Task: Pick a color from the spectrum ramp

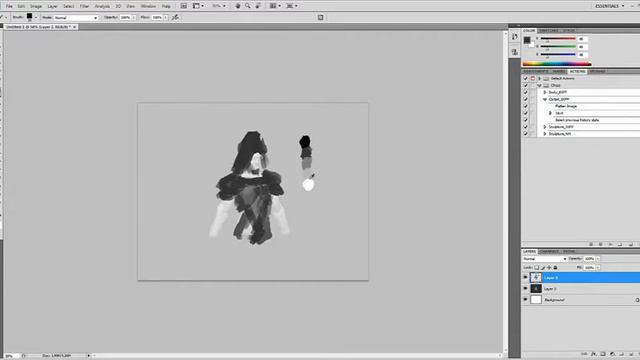Action: [557, 63]
